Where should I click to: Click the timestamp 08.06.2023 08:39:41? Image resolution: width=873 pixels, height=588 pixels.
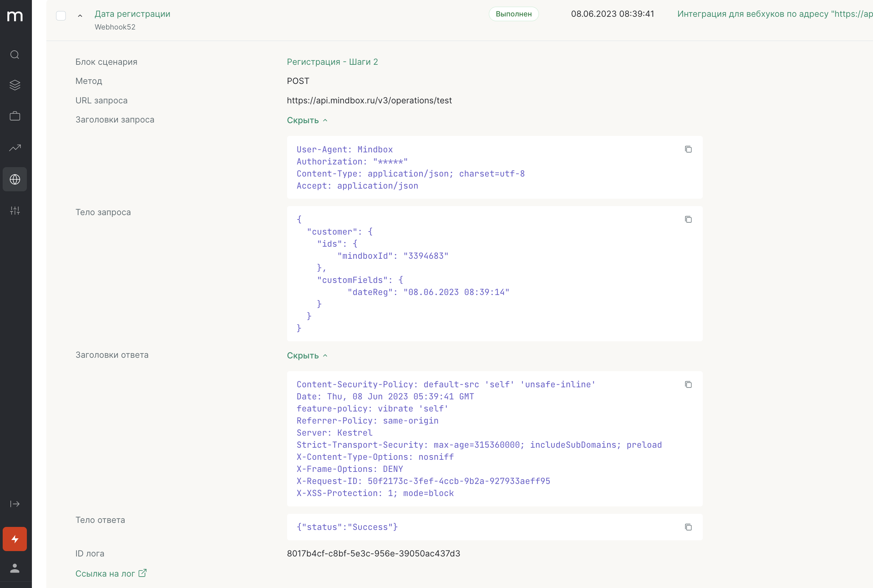612,14
